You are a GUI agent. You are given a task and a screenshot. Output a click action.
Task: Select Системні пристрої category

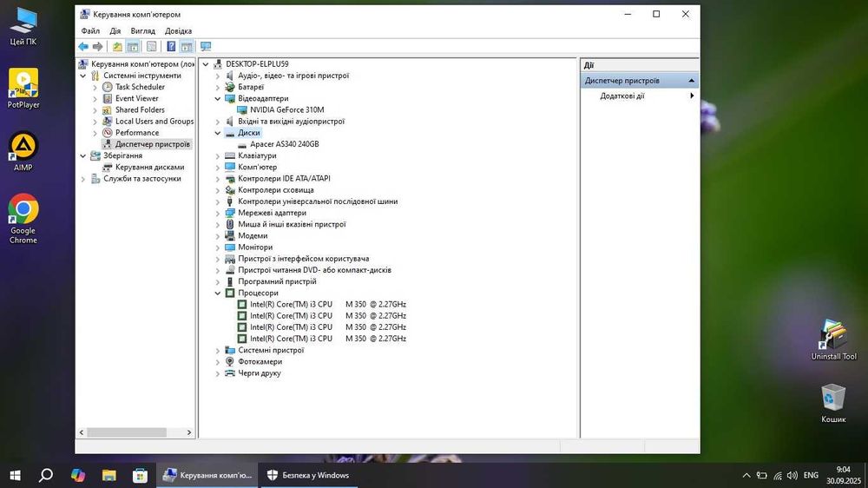[x=271, y=350]
